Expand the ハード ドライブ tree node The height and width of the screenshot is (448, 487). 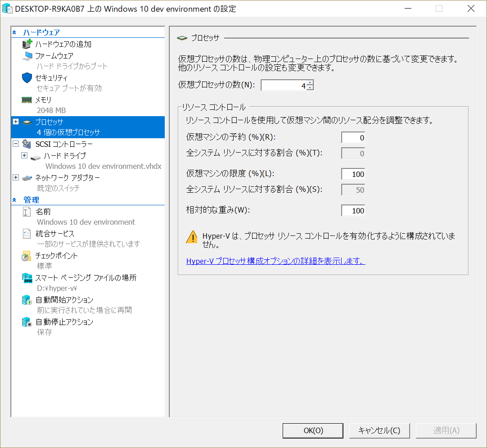(24, 155)
